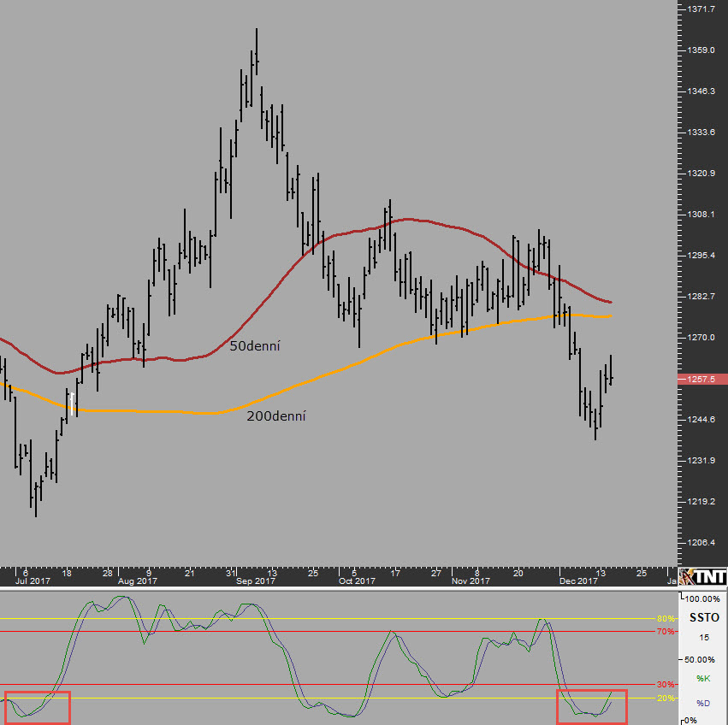Screen dimensions: 728x725
Task: Select the %D legend label
Action: (x=703, y=703)
